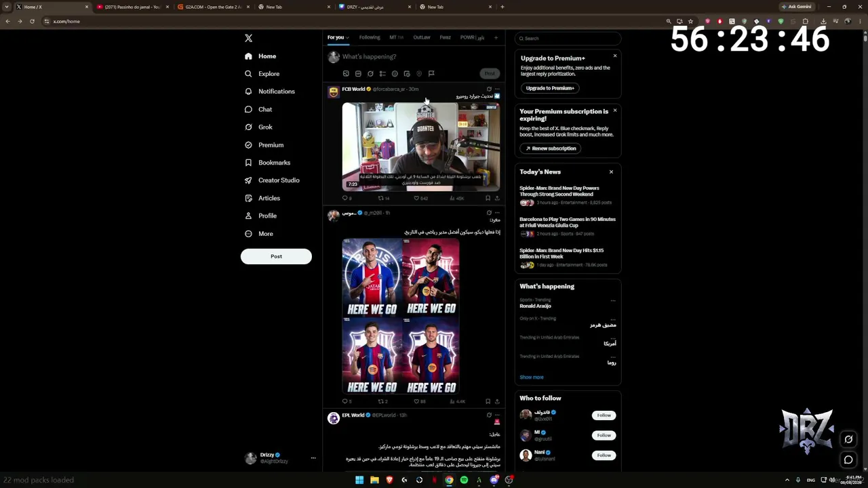This screenshot has width=868, height=488.
Task: Open the Home link in the sidebar
Action: [260, 56]
